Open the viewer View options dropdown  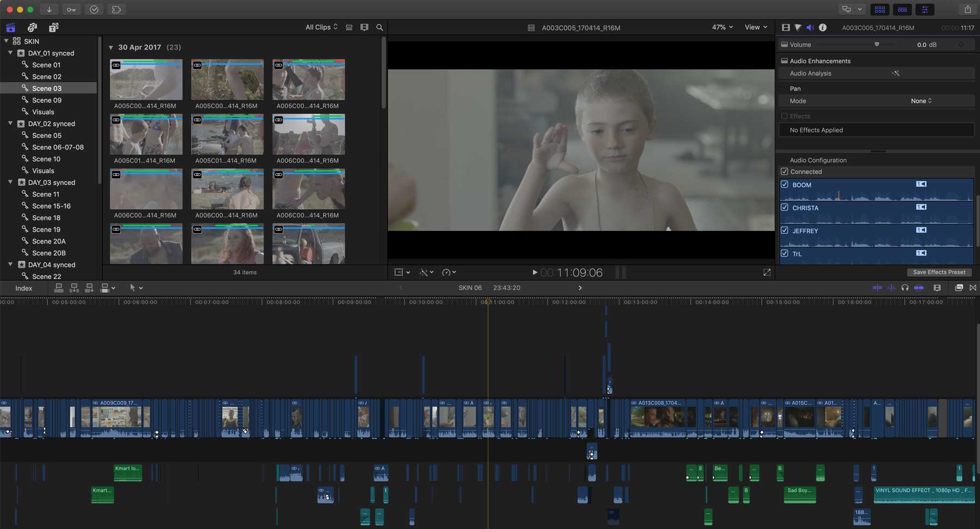tap(756, 27)
